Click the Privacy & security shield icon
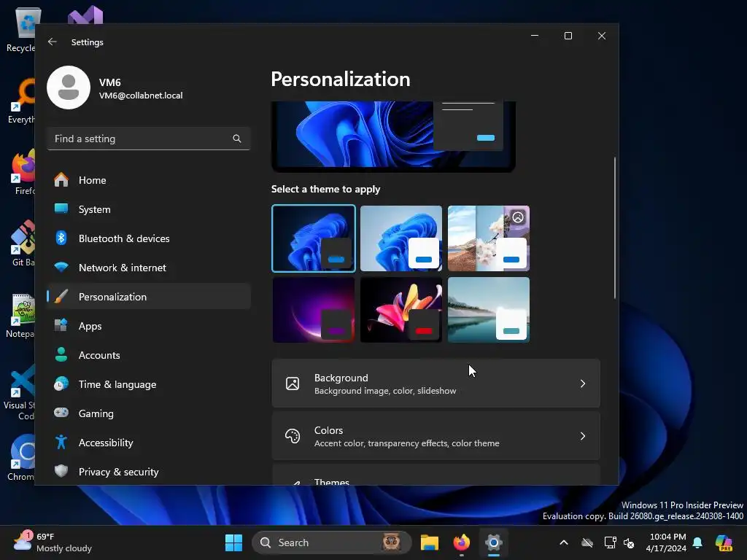 61,471
